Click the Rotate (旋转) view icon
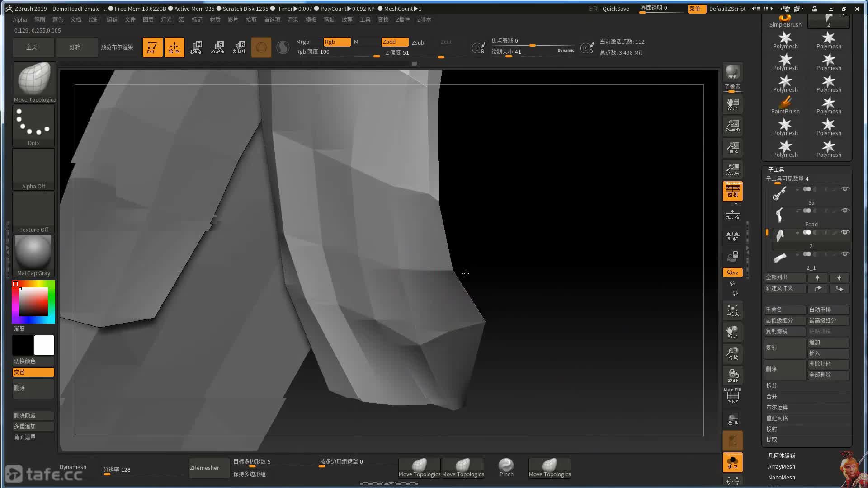Viewport: 868px width, 488px height. [732, 375]
